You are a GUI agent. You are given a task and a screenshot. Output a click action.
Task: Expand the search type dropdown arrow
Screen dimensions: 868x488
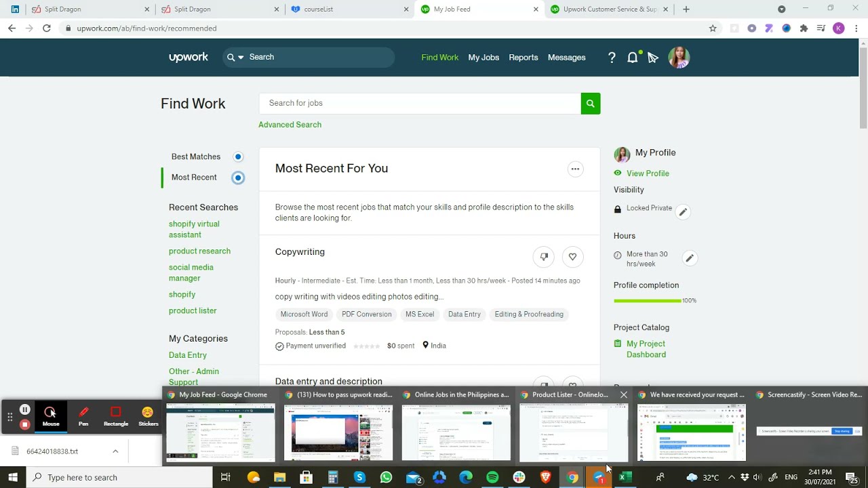tap(241, 58)
